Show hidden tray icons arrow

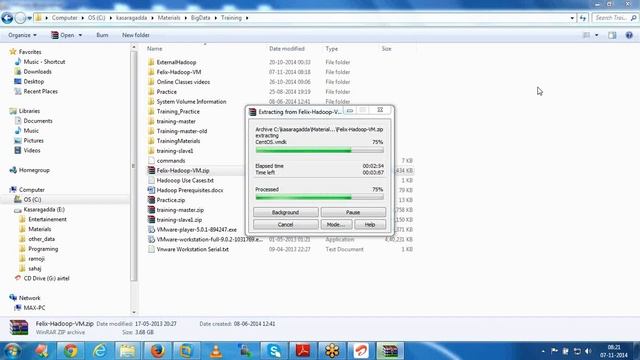pyautogui.click(x=543, y=351)
